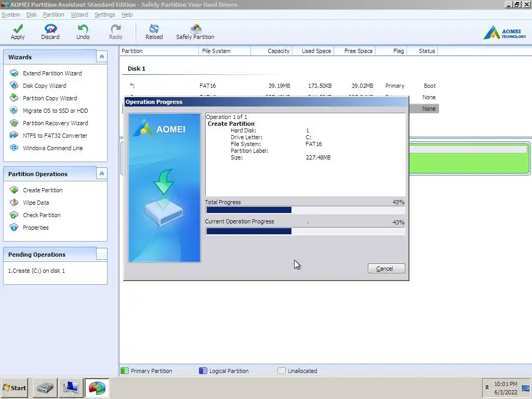Image resolution: width=532 pixels, height=399 pixels.
Task: Click the Redo arrow icon
Action: pos(116,29)
